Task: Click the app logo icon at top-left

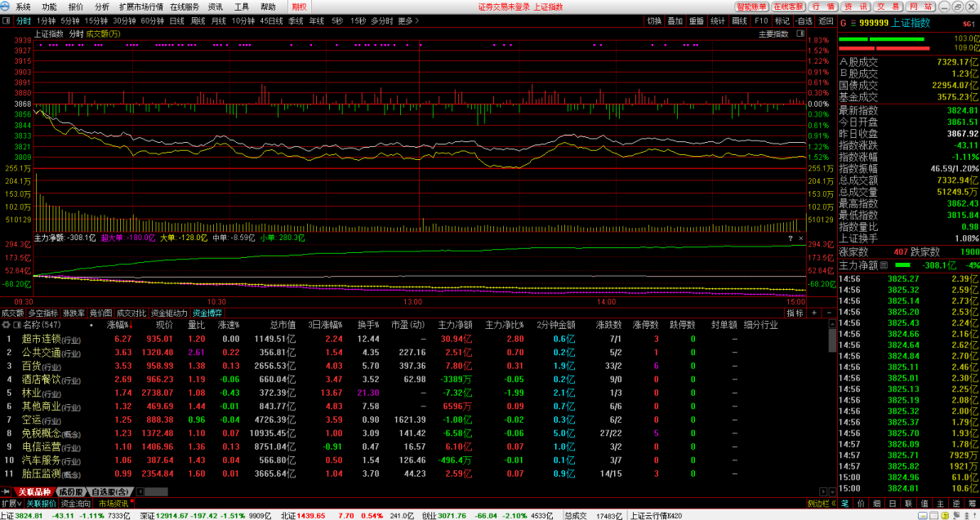Action: coord(7,7)
